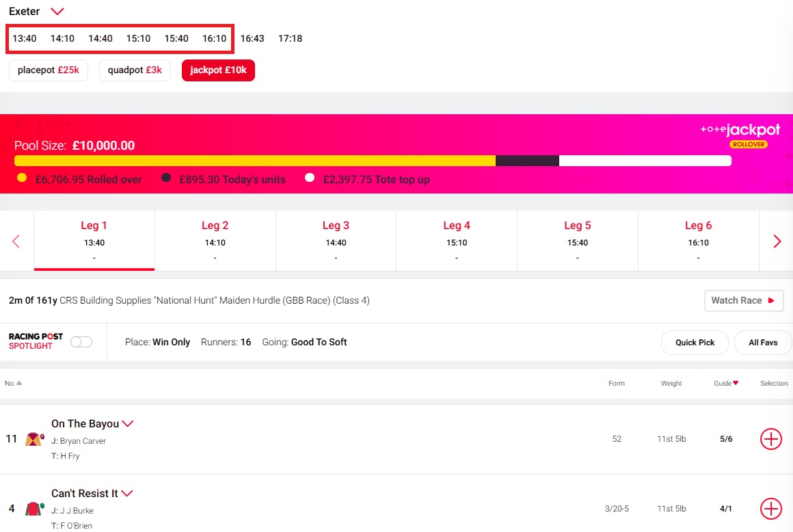The image size is (793, 532).
Task: Expand the Exeter meeting dropdown
Action: 57,12
